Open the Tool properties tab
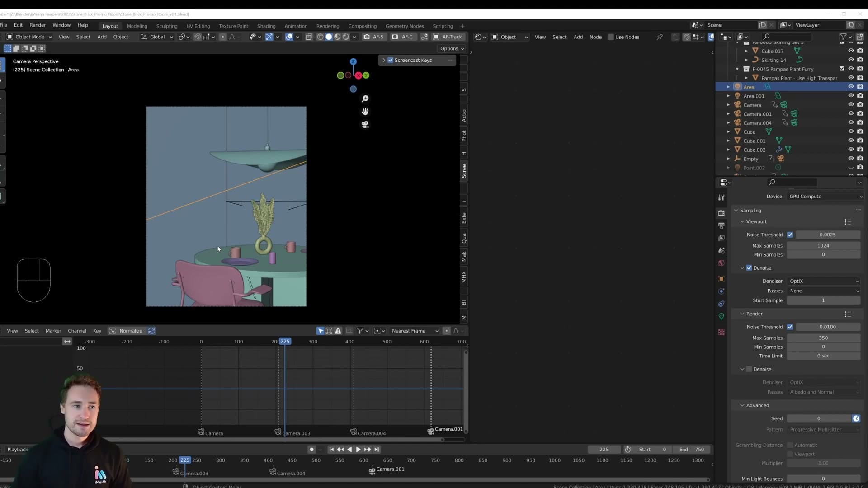868x488 pixels. (722, 197)
